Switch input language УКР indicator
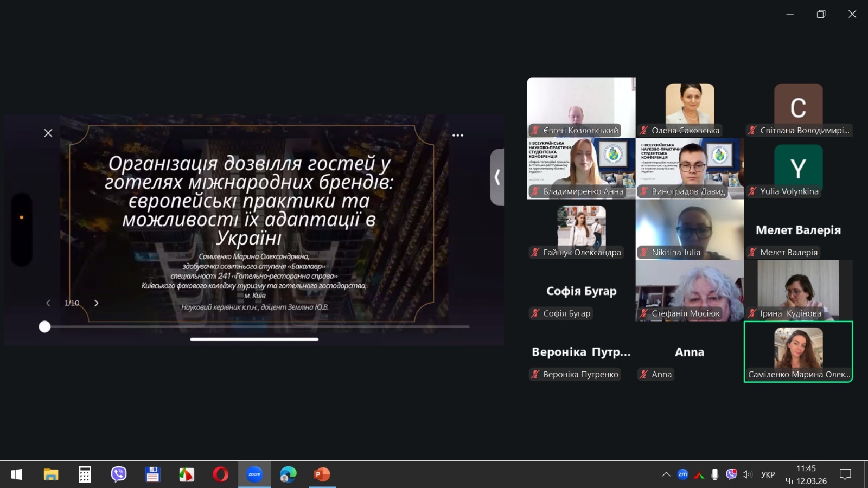Image resolution: width=868 pixels, height=488 pixels. coord(768,474)
